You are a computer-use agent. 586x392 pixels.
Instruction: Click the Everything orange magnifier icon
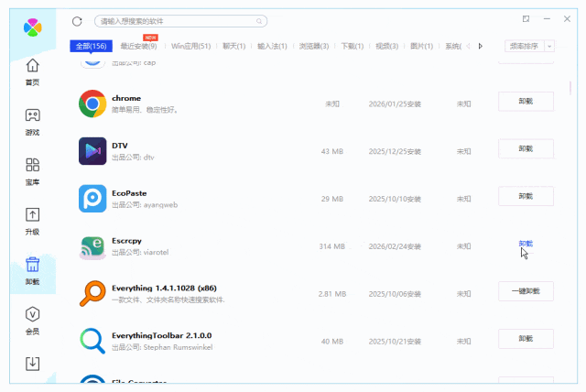92,293
